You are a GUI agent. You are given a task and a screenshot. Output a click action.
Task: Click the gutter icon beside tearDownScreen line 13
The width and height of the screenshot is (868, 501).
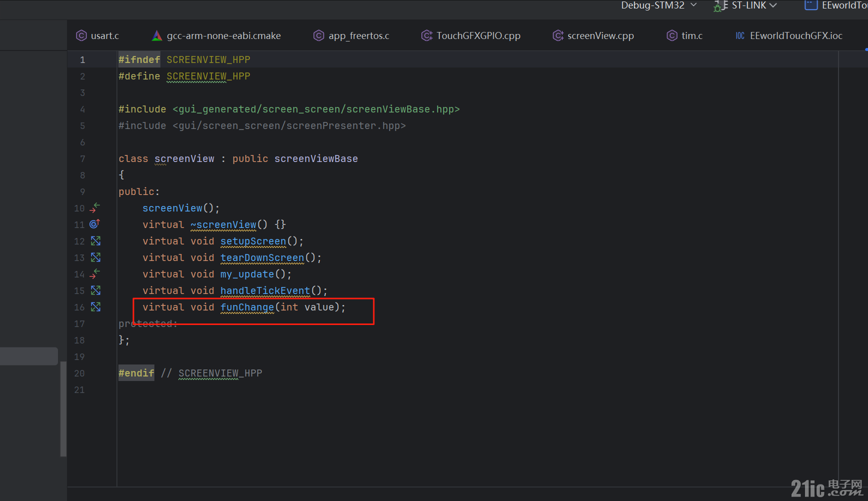tap(96, 257)
